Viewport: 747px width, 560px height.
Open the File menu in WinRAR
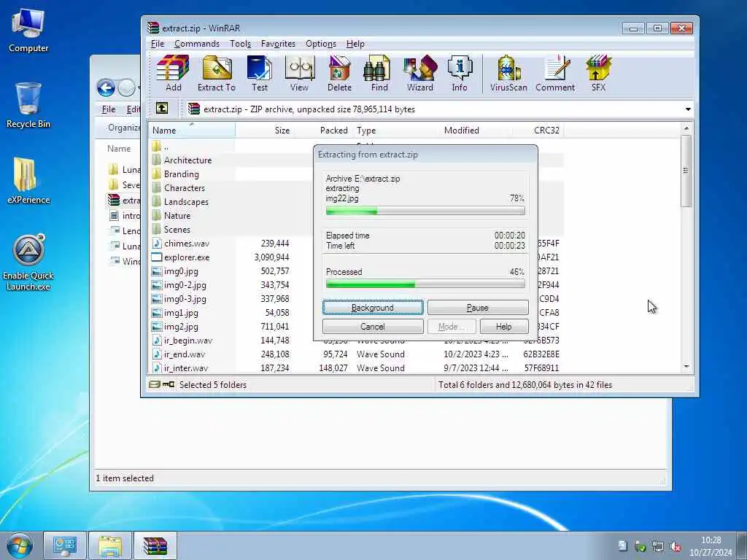(158, 44)
